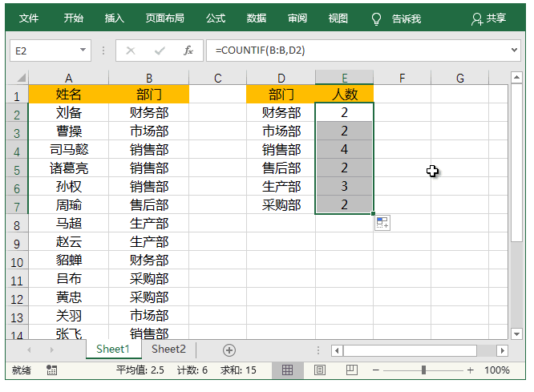
Task: Click the 人数 header cell
Action: point(345,95)
